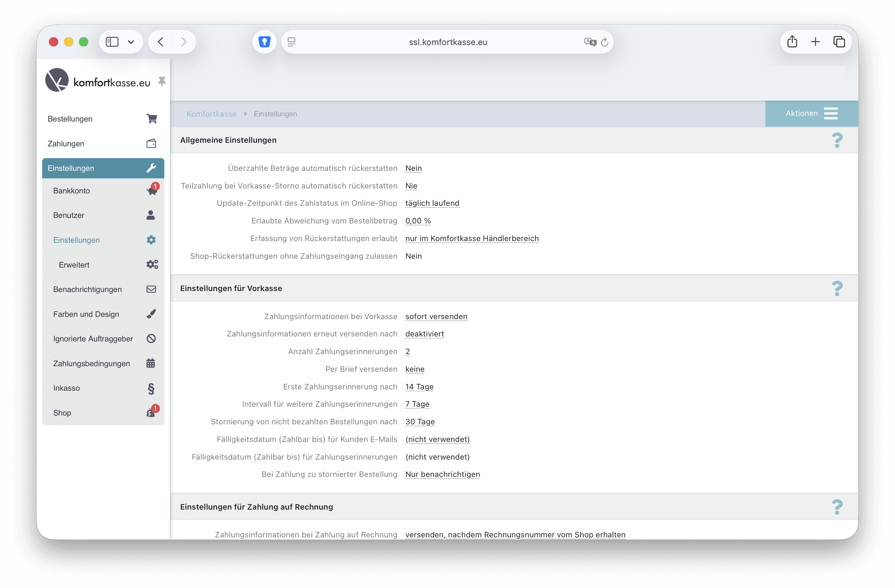
Task: Click the komfortkasse.eu logo
Action: tap(98, 80)
